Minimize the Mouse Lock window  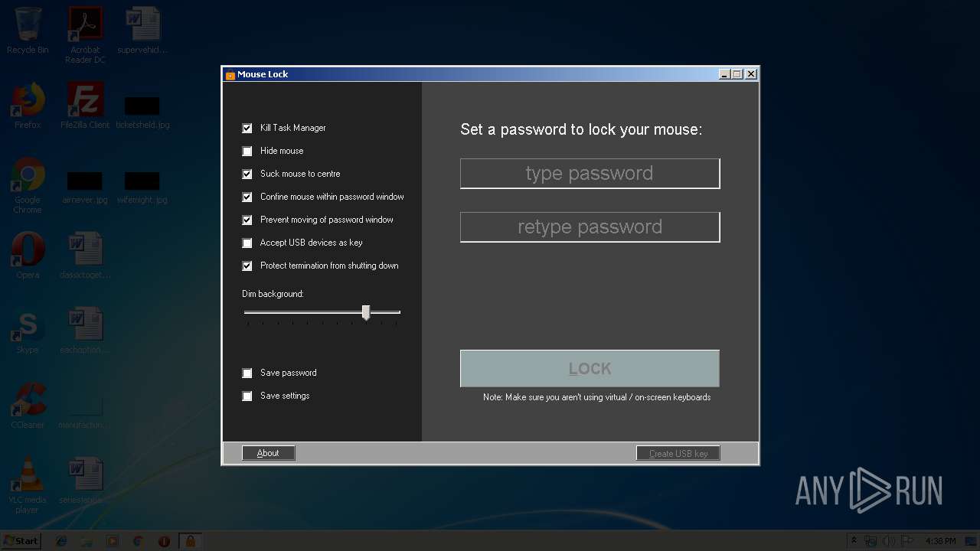pos(724,74)
